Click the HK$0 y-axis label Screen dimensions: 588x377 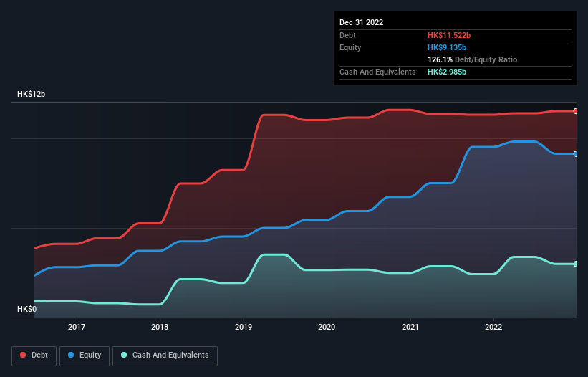[x=27, y=309]
